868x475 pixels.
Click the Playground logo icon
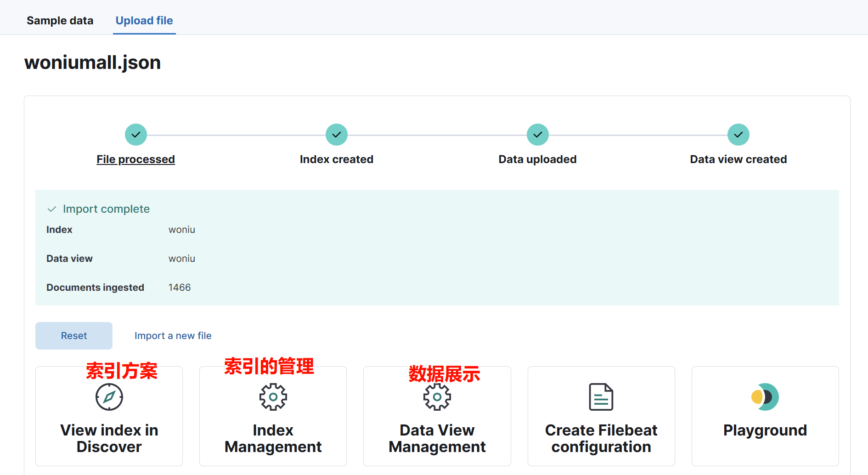click(765, 397)
